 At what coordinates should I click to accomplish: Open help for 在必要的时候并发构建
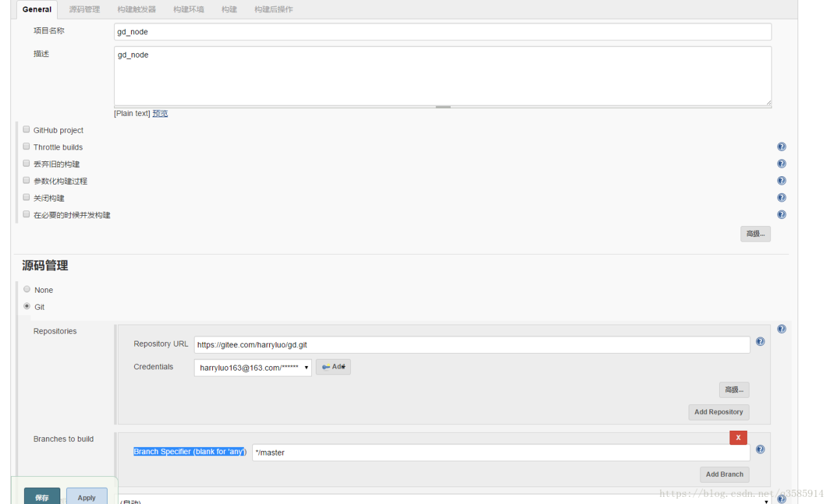[781, 214]
